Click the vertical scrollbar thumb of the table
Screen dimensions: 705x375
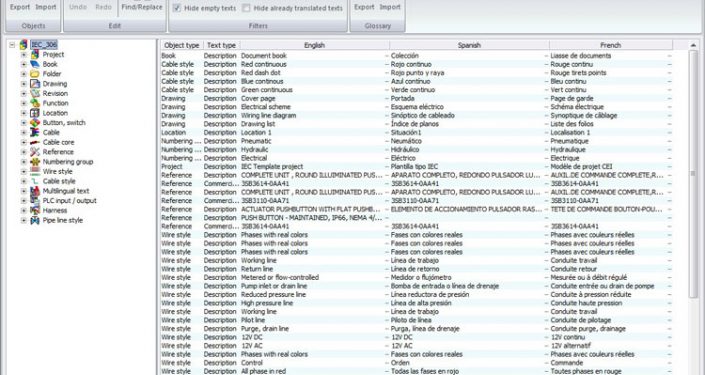click(x=693, y=174)
